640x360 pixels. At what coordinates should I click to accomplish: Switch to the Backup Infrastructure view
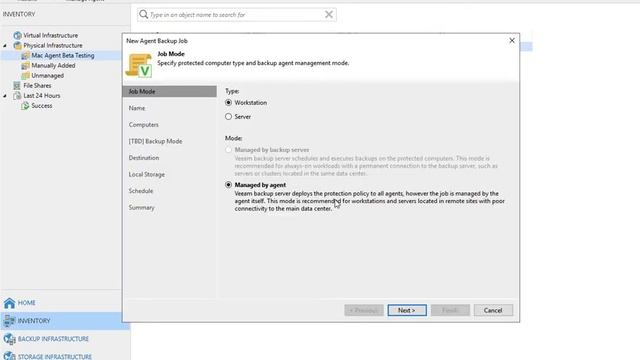click(53, 339)
